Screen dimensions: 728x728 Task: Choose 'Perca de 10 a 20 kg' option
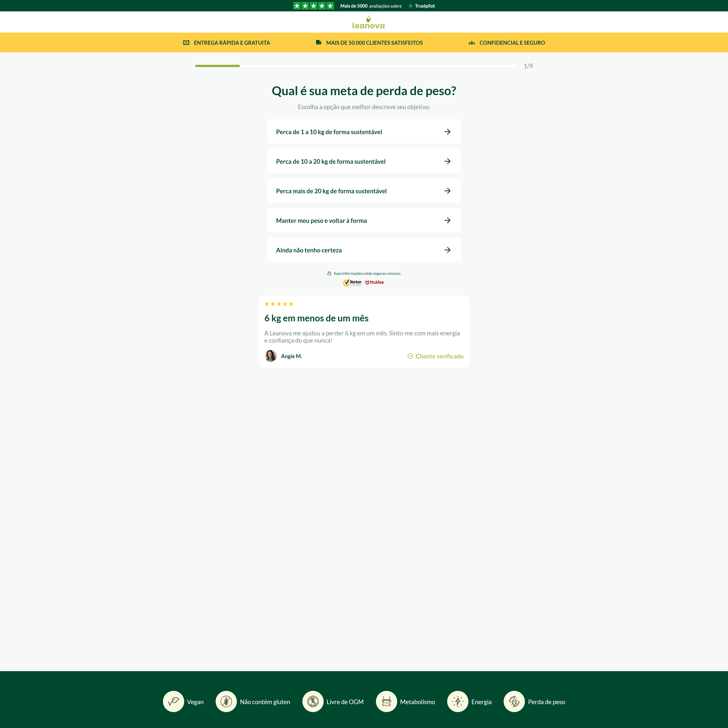click(364, 161)
